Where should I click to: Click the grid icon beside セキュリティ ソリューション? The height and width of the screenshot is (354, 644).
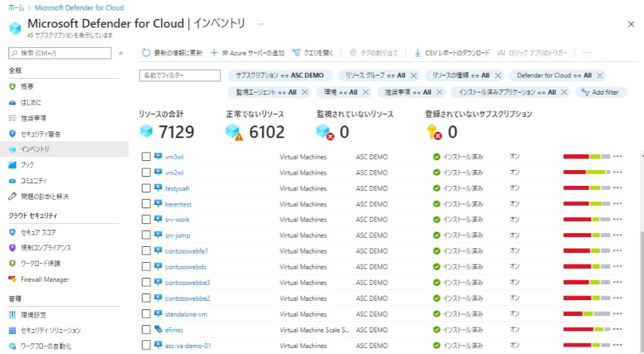pos(12,330)
